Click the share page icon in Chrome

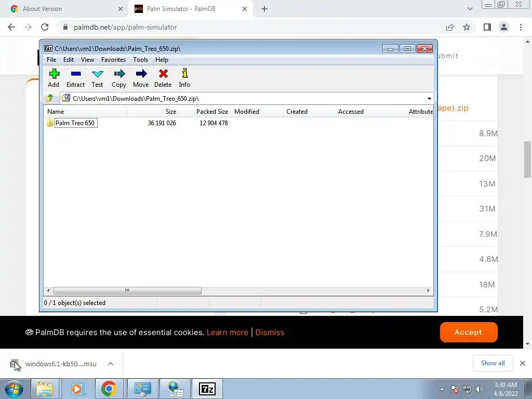coord(450,27)
